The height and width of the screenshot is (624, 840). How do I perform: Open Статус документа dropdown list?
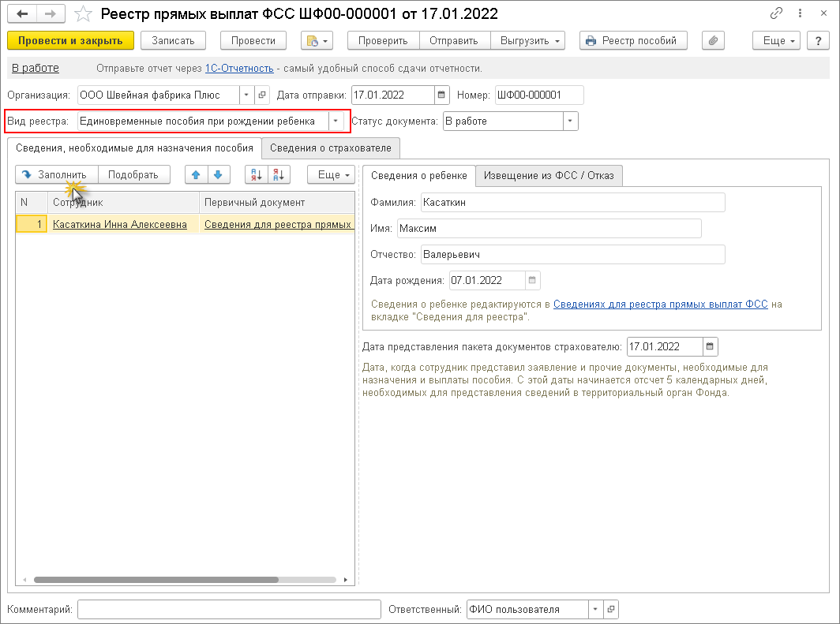point(570,121)
